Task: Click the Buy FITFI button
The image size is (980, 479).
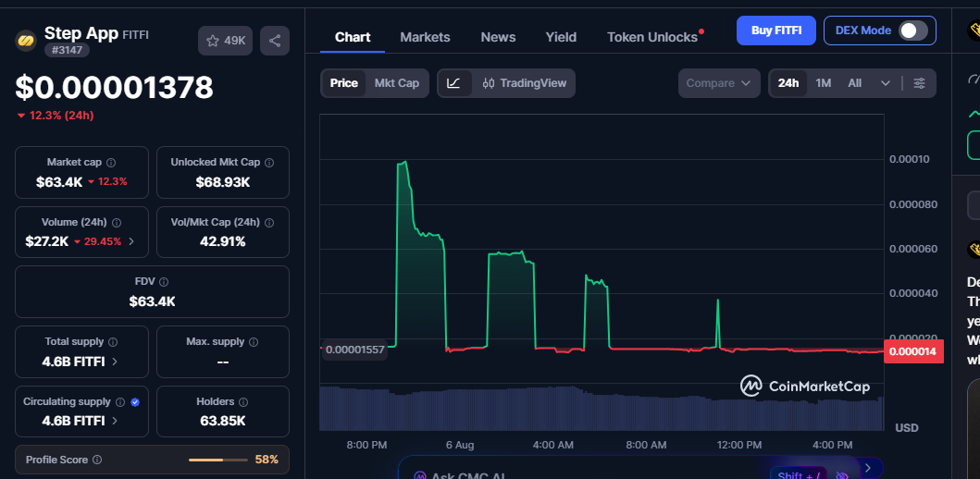Action: 776,31
